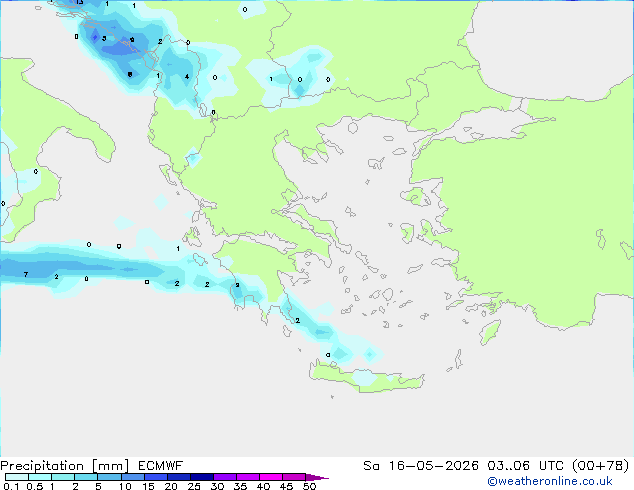Click the '03..06 UTC' time range text
The width and height of the screenshot is (634, 490).
(525, 466)
